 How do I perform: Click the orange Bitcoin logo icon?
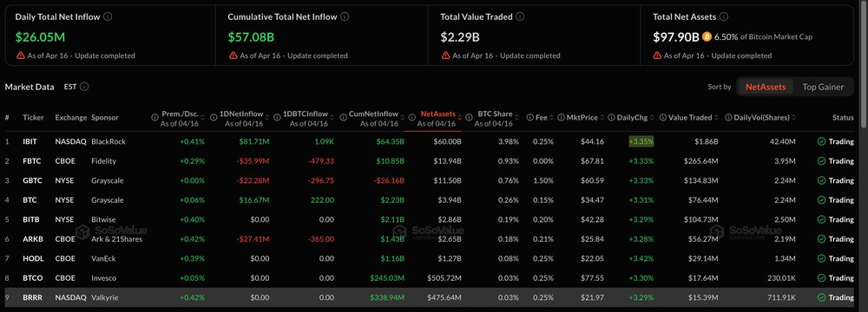(707, 37)
